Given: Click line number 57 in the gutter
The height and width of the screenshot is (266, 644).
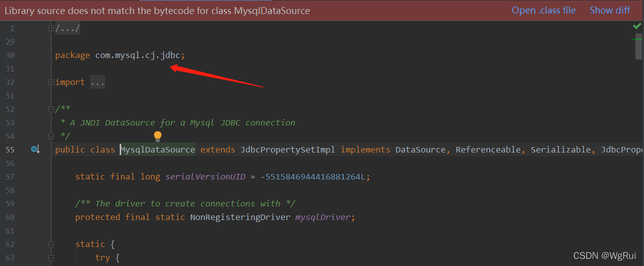Looking at the screenshot, I should point(10,176).
